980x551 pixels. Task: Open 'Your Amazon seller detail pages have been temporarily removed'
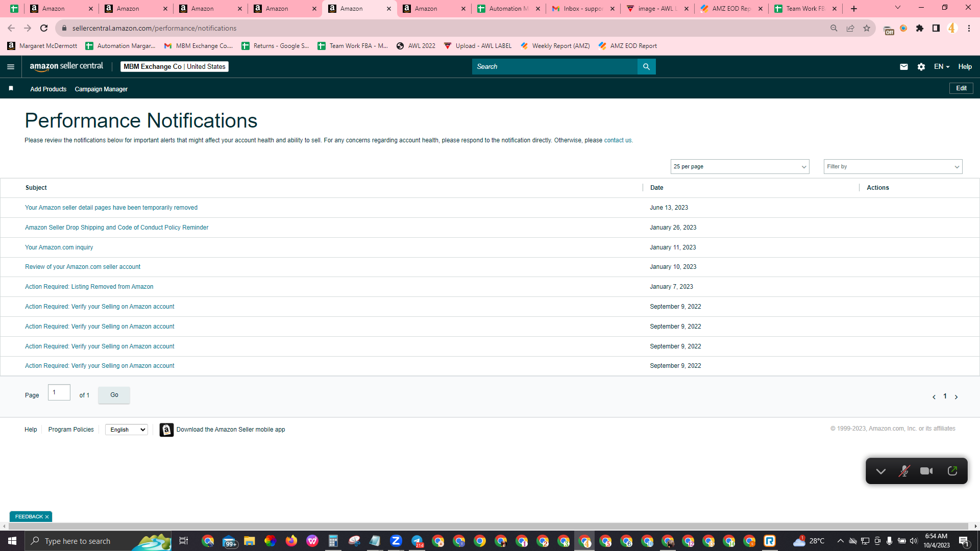coord(111,208)
